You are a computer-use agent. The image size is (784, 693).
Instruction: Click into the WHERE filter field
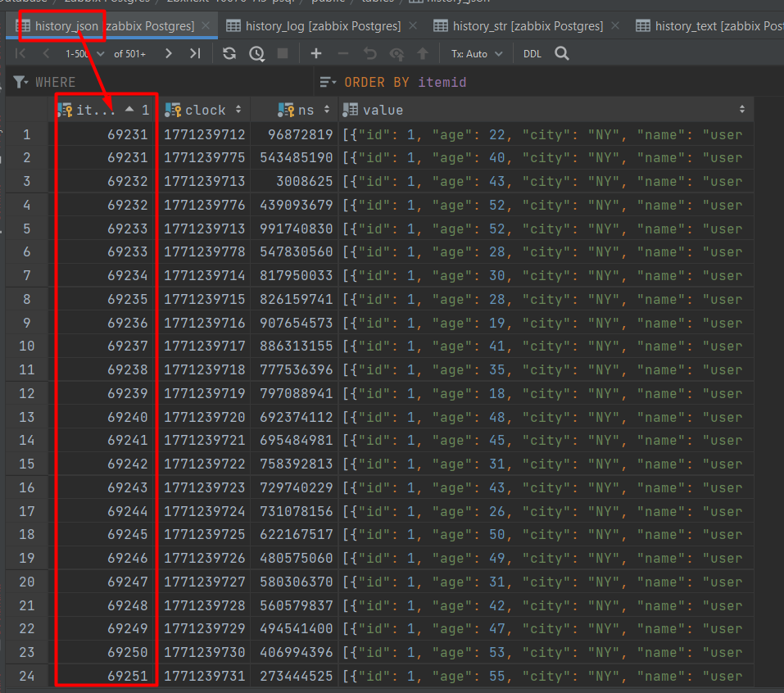point(164,82)
